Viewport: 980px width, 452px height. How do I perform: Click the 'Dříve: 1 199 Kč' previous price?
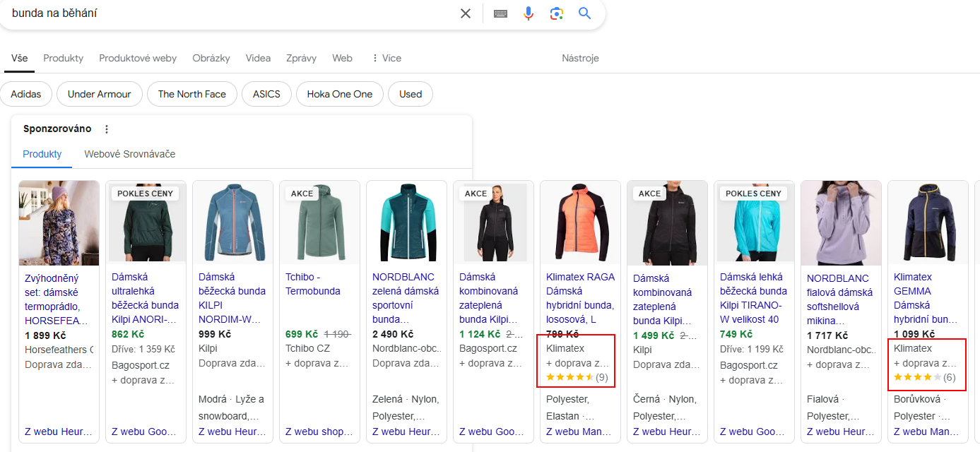752,349
